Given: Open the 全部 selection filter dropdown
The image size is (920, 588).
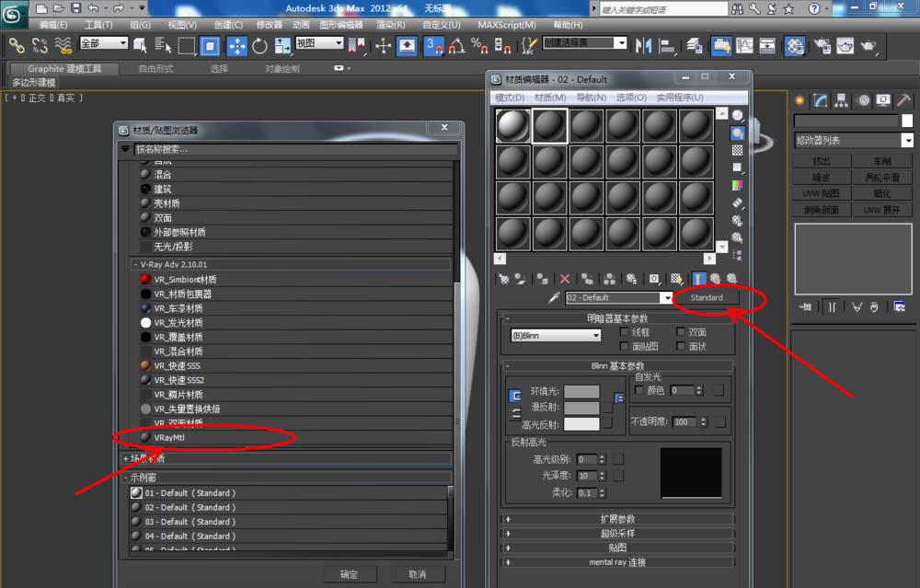Looking at the screenshot, I should [103, 43].
